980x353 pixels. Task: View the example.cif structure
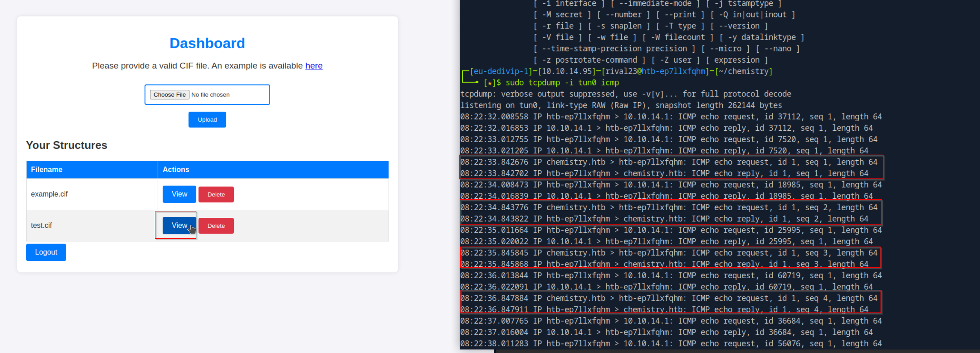179,194
